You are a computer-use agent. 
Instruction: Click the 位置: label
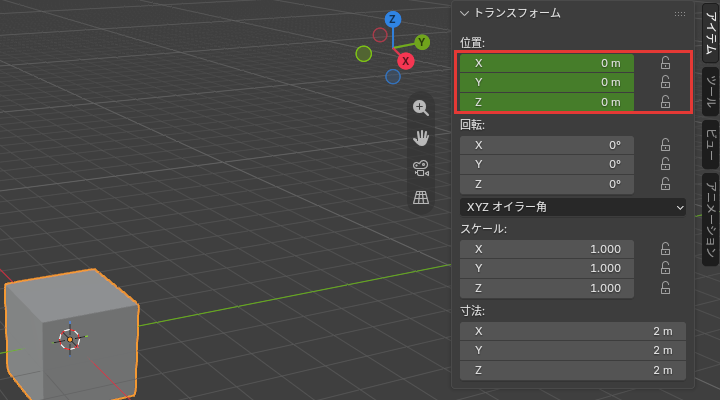pos(472,43)
